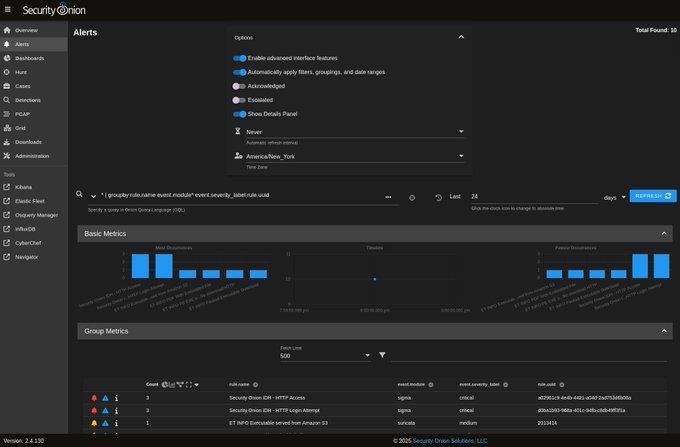Viewport: 680px width, 447px height.
Task: Acknowledge the IDH - HTTP Access alert bell
Action: [94, 398]
